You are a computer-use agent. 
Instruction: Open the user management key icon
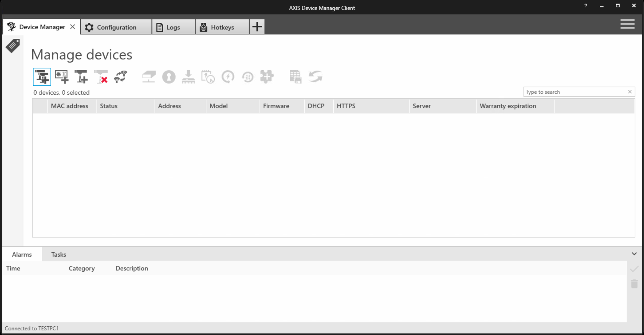click(x=169, y=77)
